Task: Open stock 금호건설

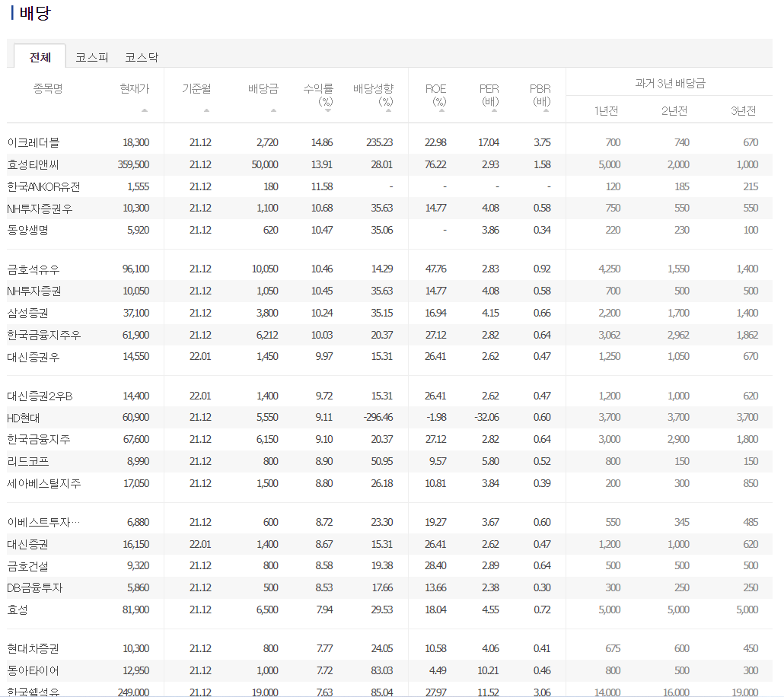Action: (27, 566)
